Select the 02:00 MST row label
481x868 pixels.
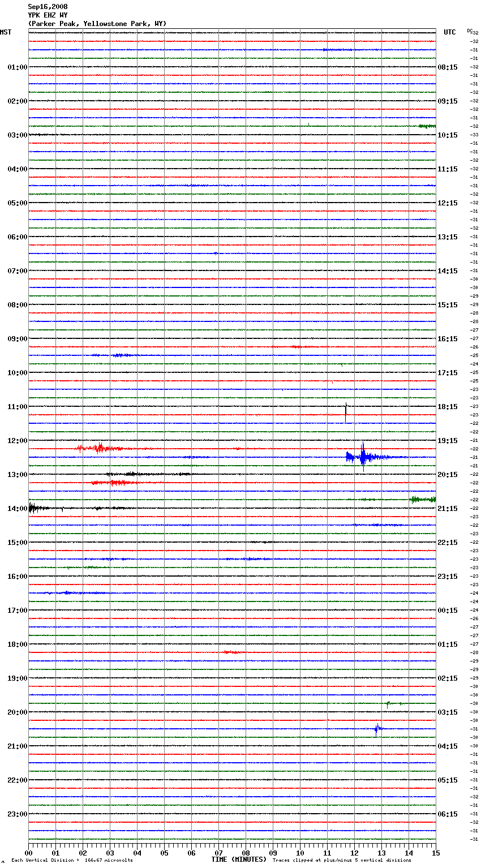click(18, 101)
